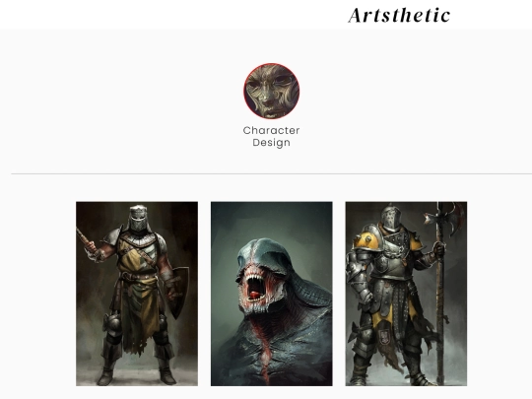Select the third gallery image with poleaxe

(406, 294)
